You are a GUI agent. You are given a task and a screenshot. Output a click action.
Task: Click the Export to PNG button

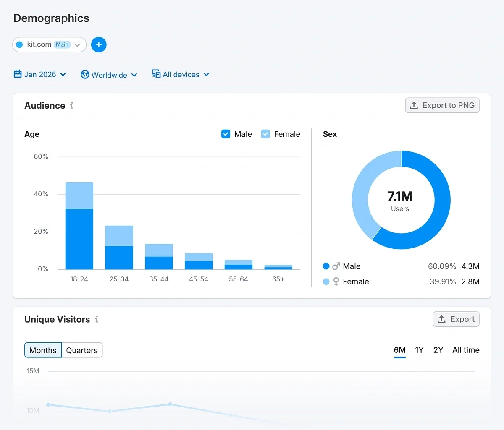coord(442,105)
